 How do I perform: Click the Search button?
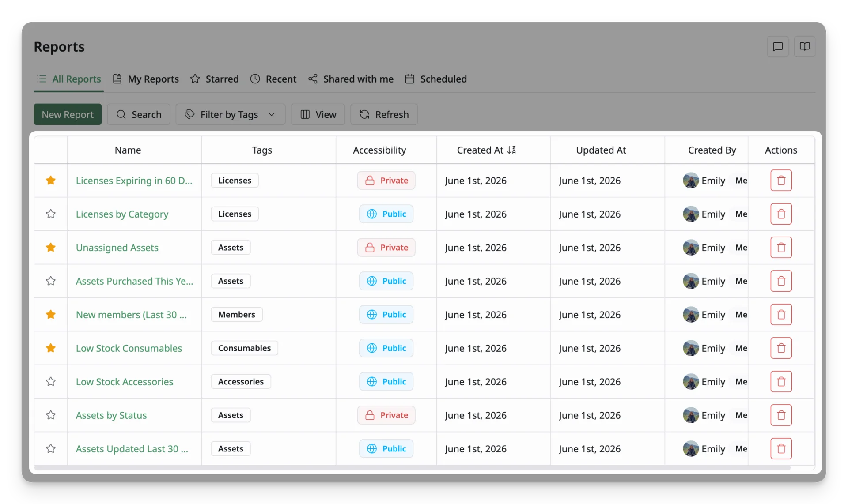click(x=139, y=114)
